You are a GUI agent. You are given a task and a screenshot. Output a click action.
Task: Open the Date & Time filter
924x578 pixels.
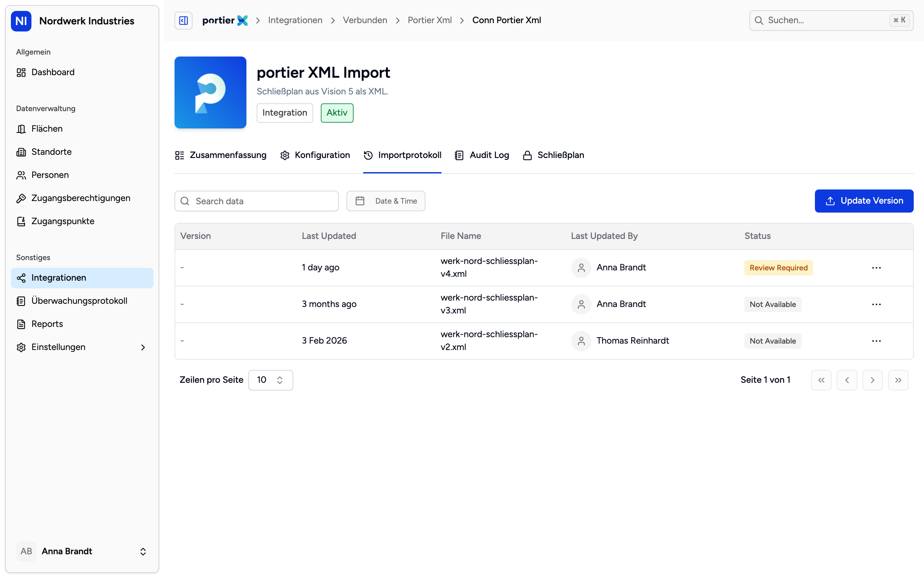386,201
